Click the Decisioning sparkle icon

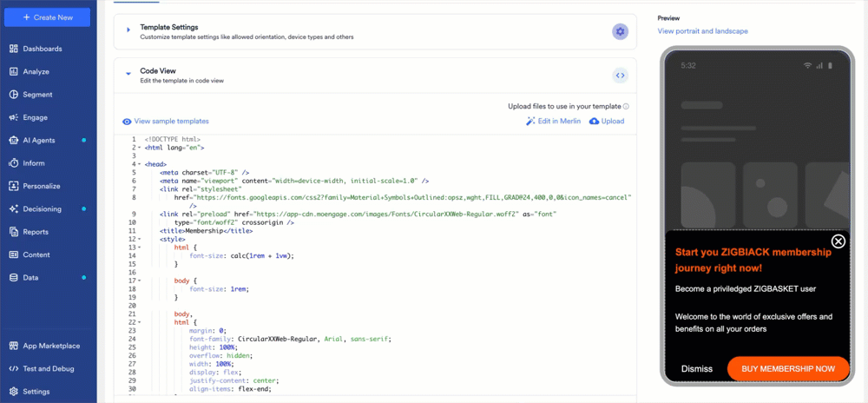pyautogui.click(x=14, y=208)
